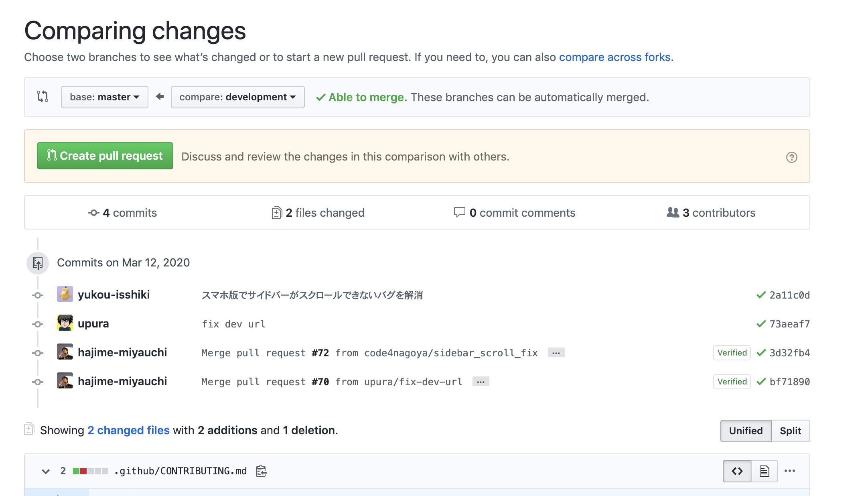This screenshot has width=868, height=496.
Task: Open the help question mark icon
Action: point(791,157)
